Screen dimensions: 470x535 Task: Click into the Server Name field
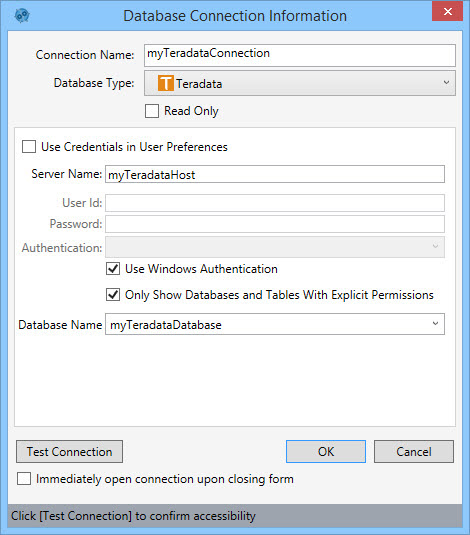[x=275, y=174]
